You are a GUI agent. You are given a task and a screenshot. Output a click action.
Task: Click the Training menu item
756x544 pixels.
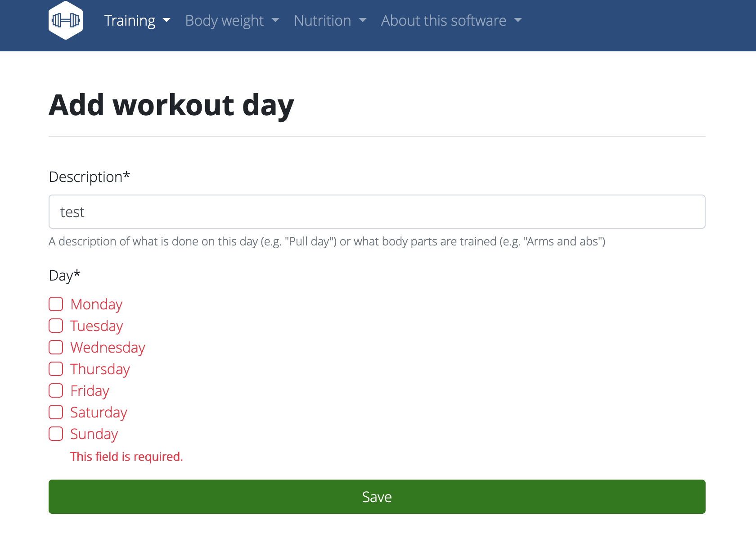130,20
